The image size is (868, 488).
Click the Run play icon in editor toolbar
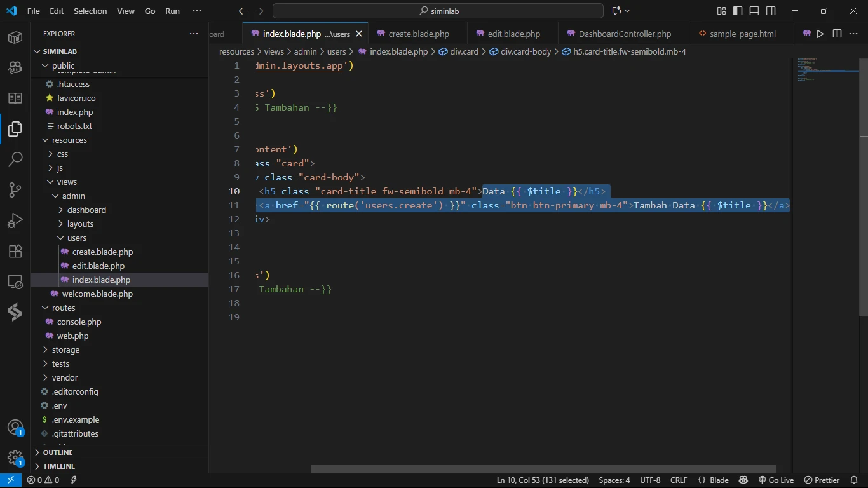[820, 34]
